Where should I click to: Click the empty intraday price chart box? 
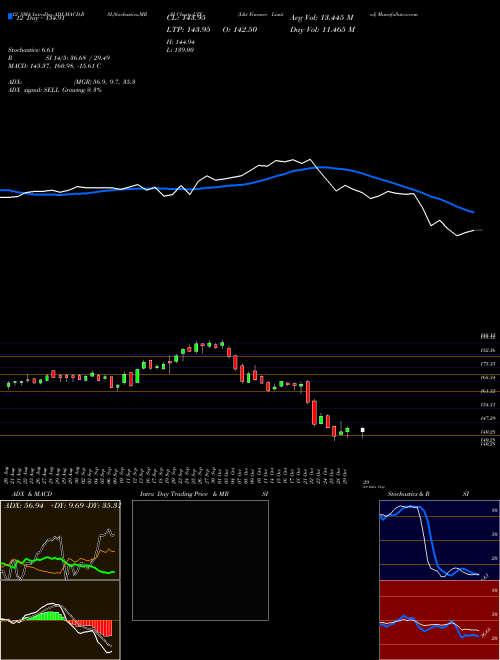(x=200, y=560)
